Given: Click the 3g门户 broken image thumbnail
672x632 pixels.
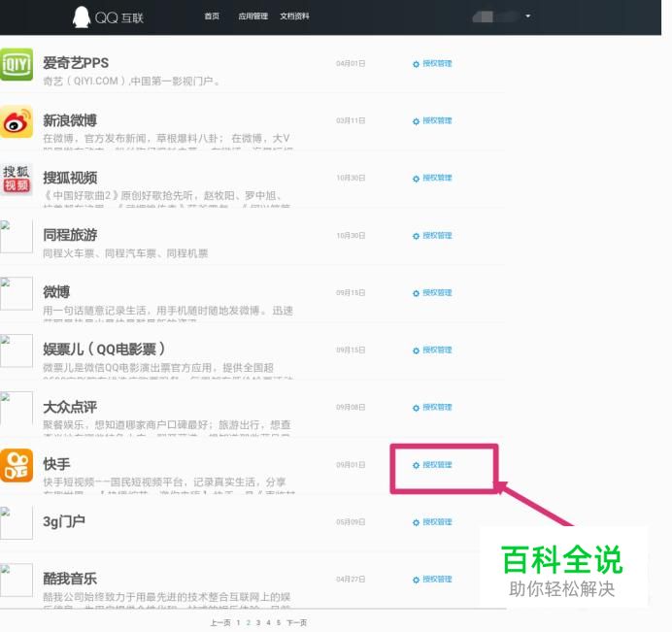Looking at the screenshot, I should click(17, 522).
